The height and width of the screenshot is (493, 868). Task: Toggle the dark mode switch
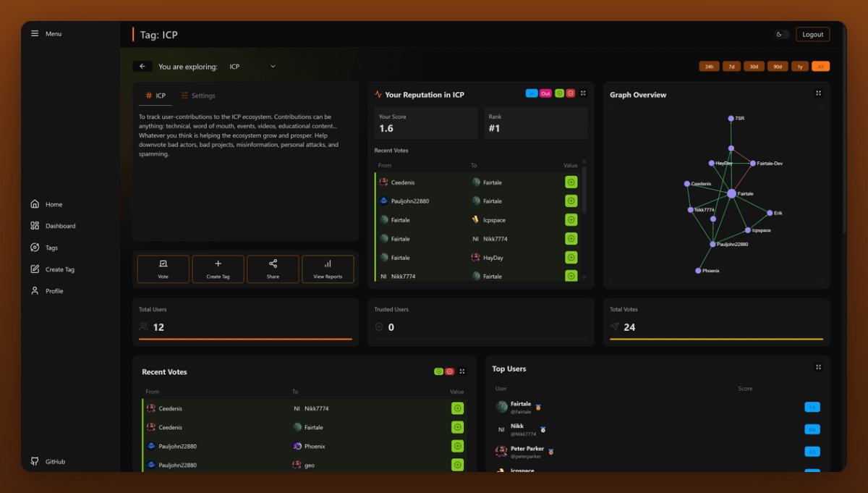point(782,34)
